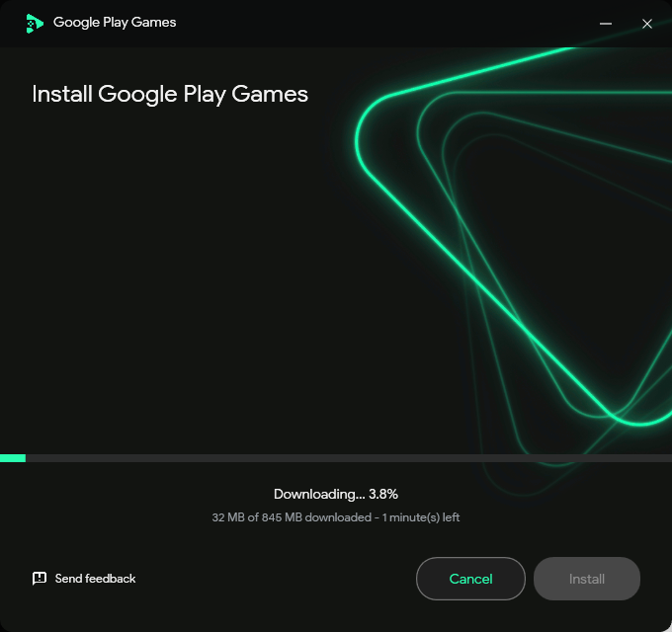Click the "Google Play Games" title bar text
This screenshot has width=672, height=632.
click(x=115, y=22)
